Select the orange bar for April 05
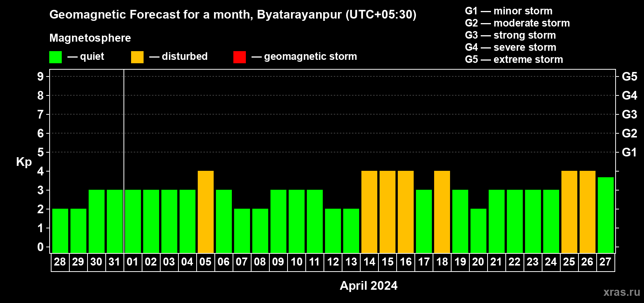The image size is (644, 303). click(206, 212)
